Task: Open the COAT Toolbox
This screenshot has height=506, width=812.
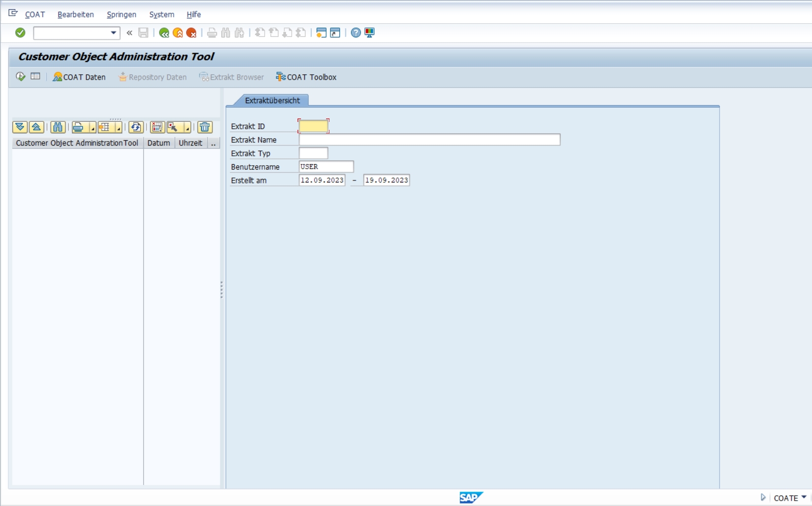Action: (306, 77)
